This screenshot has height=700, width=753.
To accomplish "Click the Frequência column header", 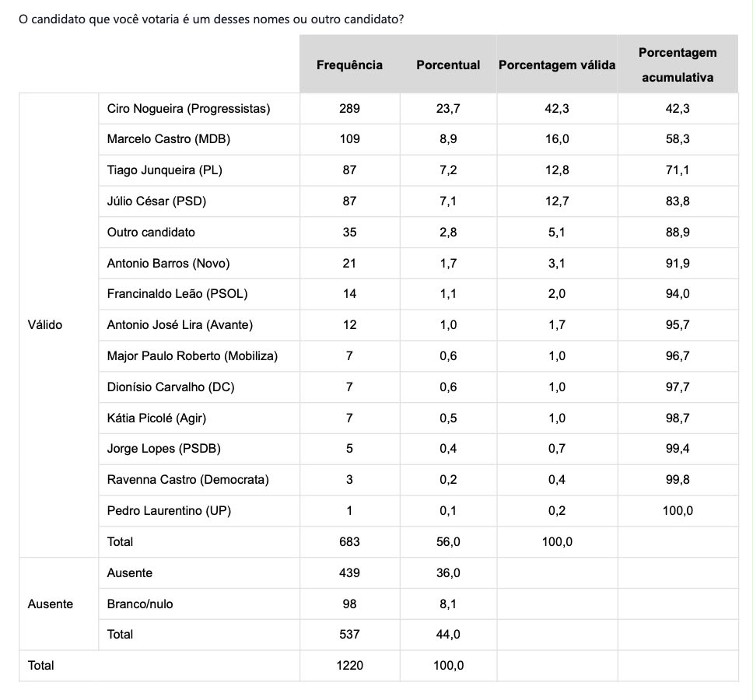I will click(349, 65).
